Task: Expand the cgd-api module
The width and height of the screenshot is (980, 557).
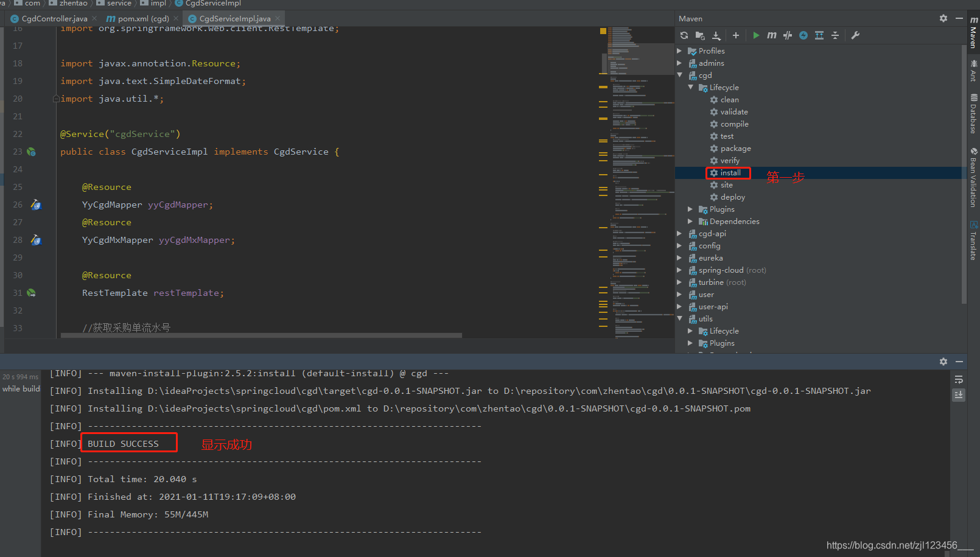Action: [679, 234]
